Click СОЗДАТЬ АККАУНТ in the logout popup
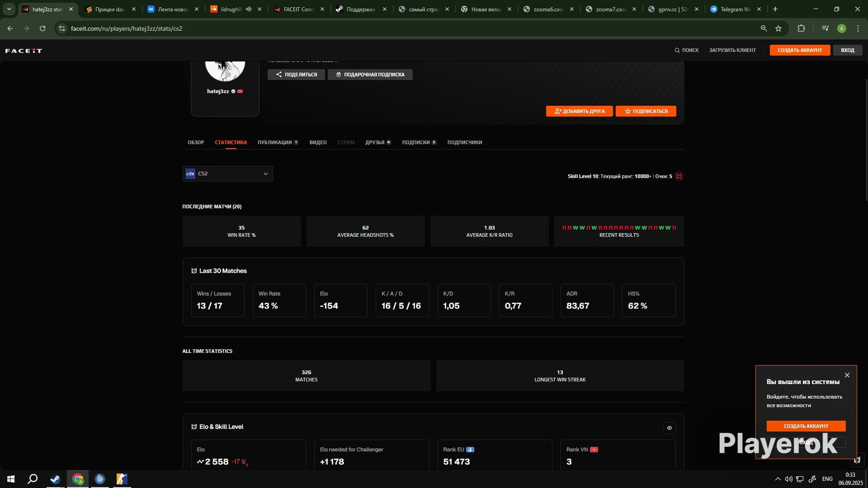The image size is (868, 488). point(806,426)
